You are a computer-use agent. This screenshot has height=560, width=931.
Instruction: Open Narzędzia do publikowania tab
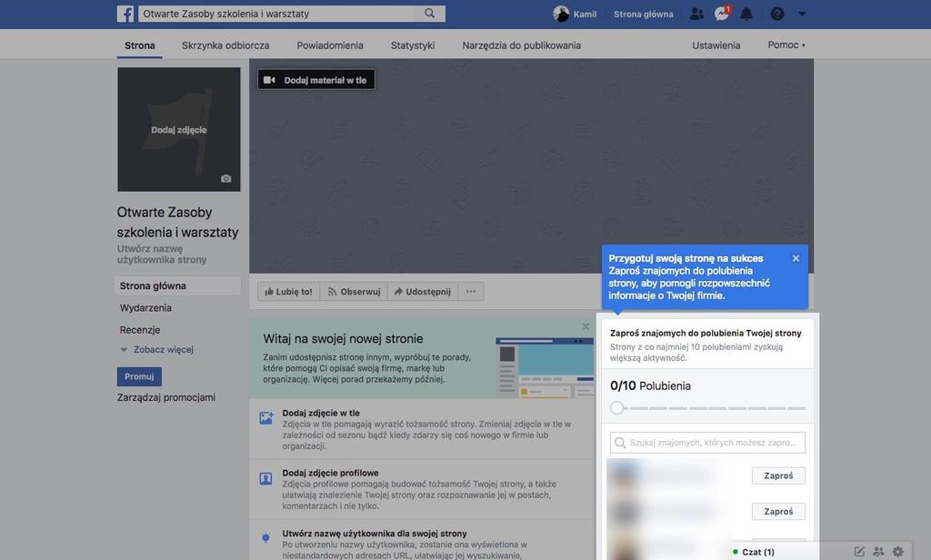tap(521, 45)
